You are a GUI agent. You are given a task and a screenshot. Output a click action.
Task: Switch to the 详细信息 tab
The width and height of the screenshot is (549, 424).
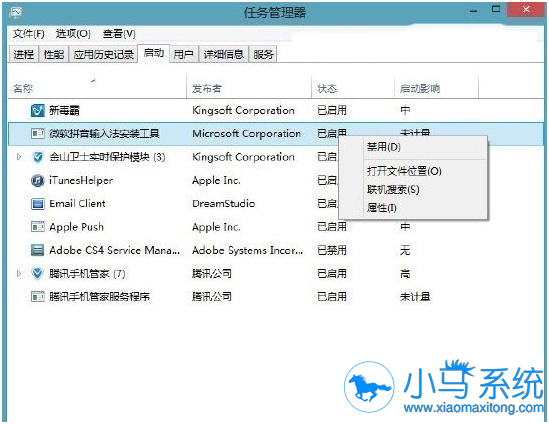click(223, 55)
